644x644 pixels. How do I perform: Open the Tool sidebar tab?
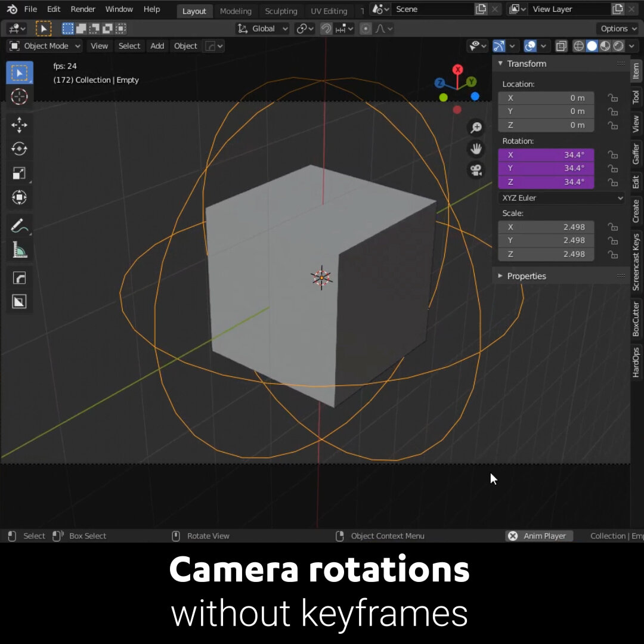click(636, 97)
